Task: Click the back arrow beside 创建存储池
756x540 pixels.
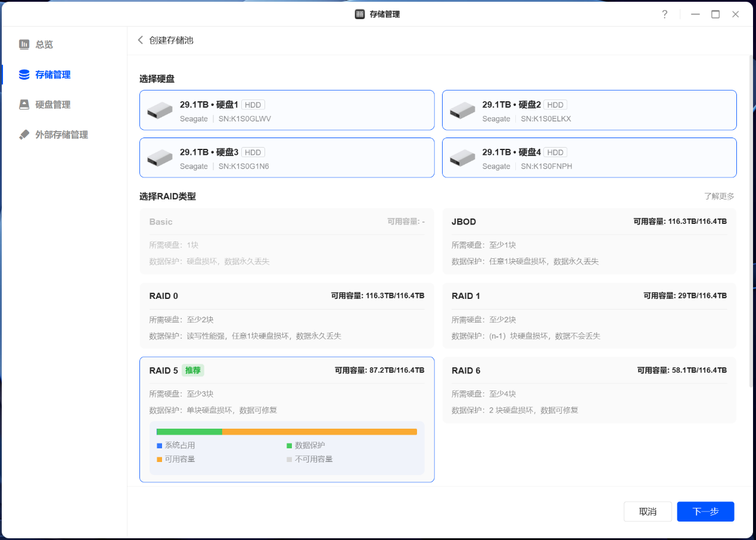Action: click(x=141, y=40)
